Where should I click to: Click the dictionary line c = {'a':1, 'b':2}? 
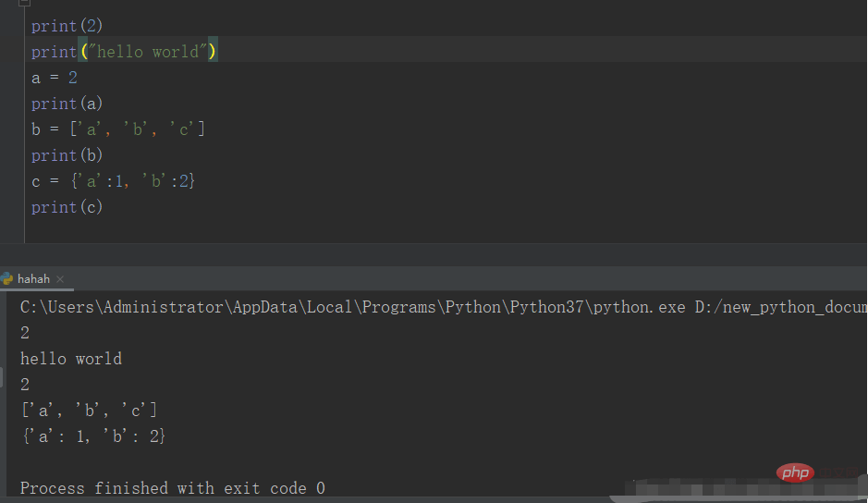113,181
